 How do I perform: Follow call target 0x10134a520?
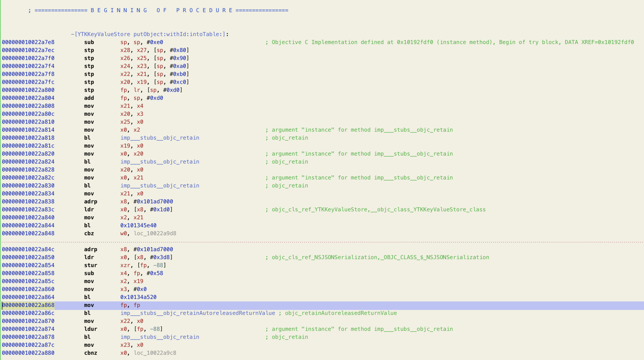(x=138, y=297)
